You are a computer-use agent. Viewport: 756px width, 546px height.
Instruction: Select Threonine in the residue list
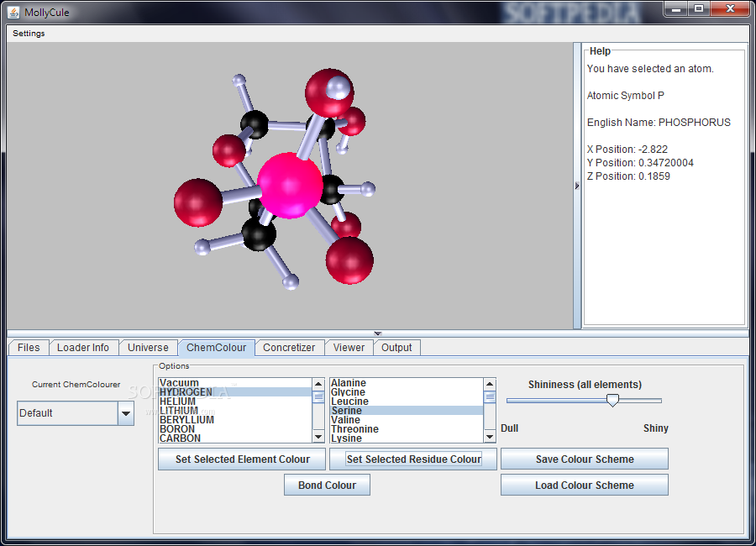point(406,428)
